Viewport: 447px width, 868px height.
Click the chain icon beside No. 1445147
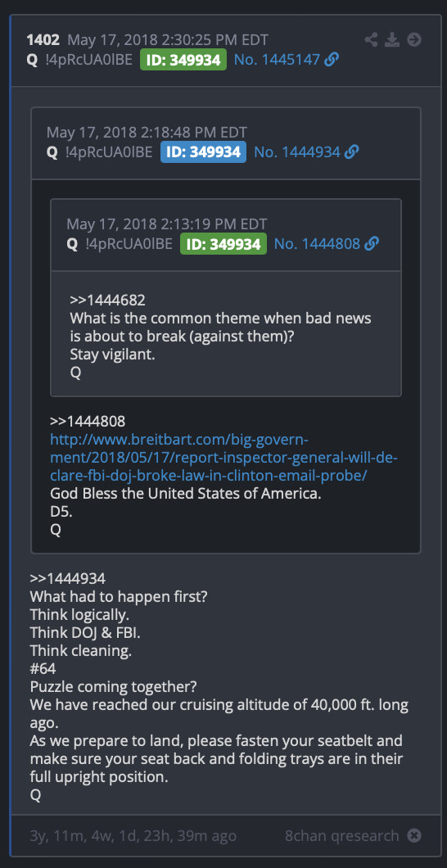[332, 60]
